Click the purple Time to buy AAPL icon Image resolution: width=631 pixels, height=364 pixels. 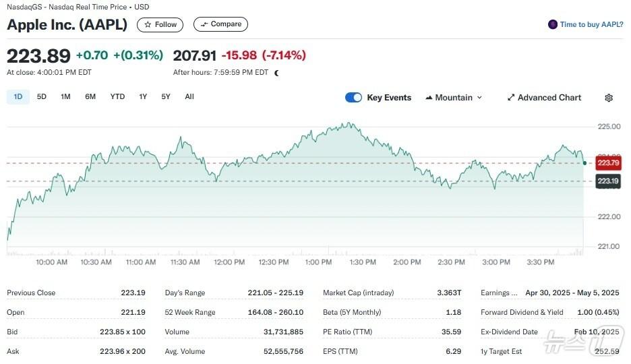pos(553,24)
